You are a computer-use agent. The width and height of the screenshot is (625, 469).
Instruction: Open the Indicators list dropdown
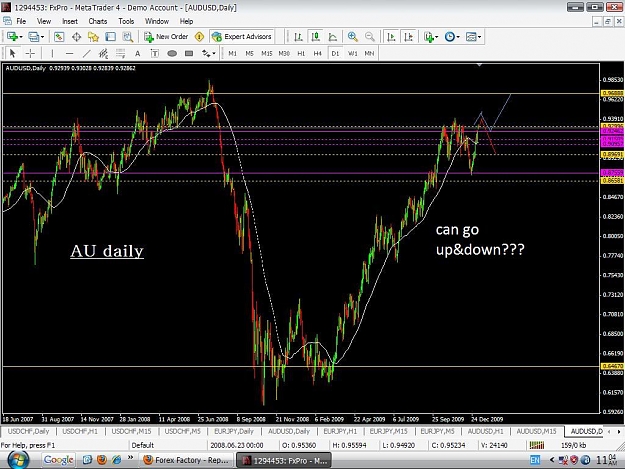[x=431, y=37]
